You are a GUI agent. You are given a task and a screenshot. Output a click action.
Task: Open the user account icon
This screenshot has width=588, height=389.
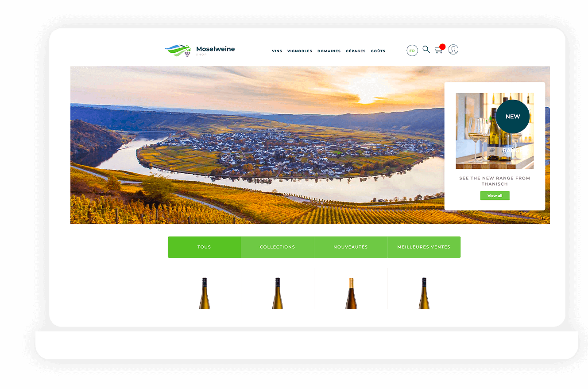click(x=453, y=50)
